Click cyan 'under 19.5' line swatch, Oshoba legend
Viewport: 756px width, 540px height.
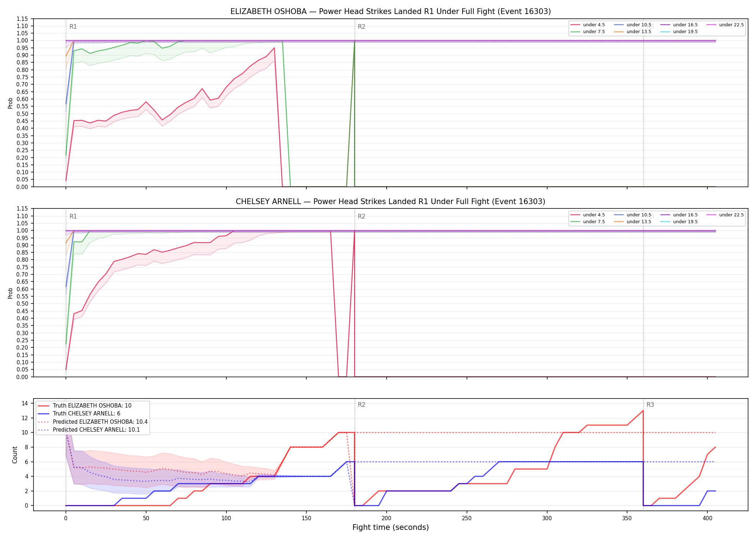tap(665, 32)
